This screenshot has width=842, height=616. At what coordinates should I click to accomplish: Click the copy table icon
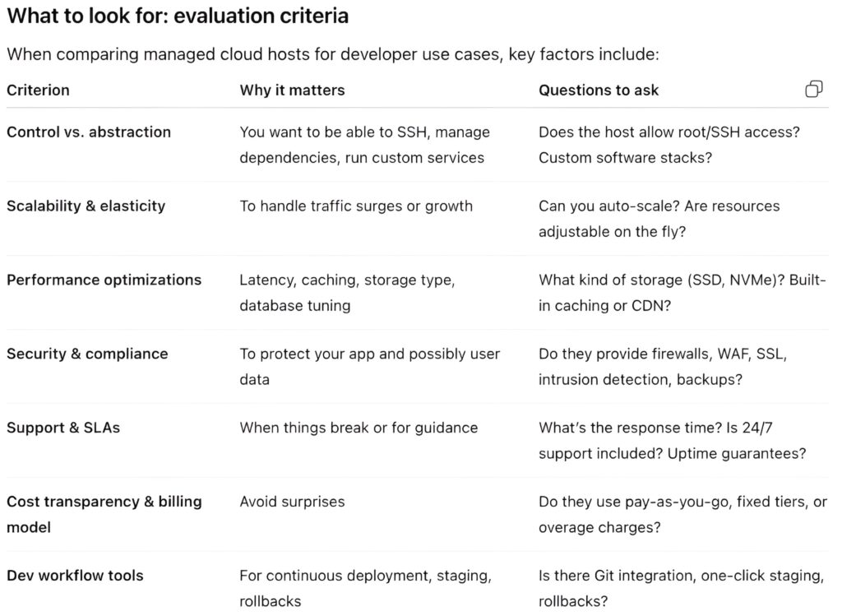pyautogui.click(x=813, y=90)
